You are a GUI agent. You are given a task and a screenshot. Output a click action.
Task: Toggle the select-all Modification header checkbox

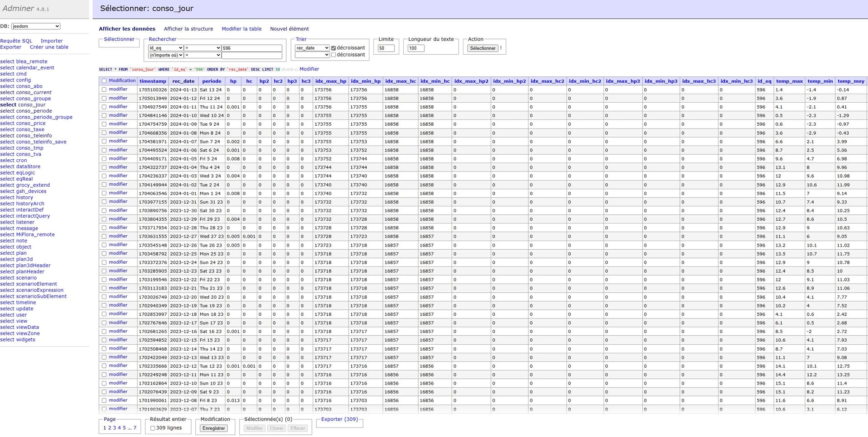coord(104,81)
